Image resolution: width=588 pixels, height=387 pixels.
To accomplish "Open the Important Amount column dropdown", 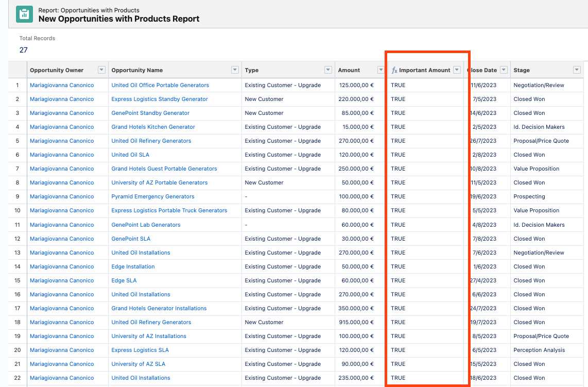I will point(457,70).
